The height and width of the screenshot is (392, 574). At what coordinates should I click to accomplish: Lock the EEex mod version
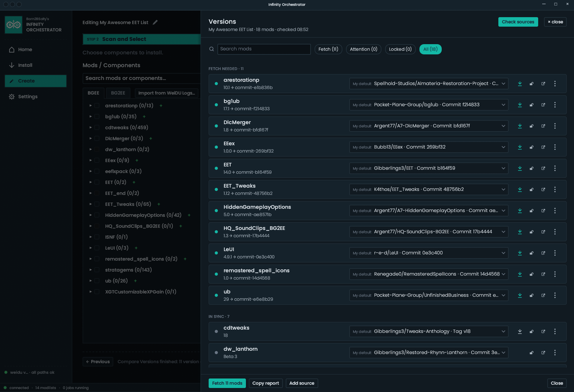pyautogui.click(x=531, y=147)
